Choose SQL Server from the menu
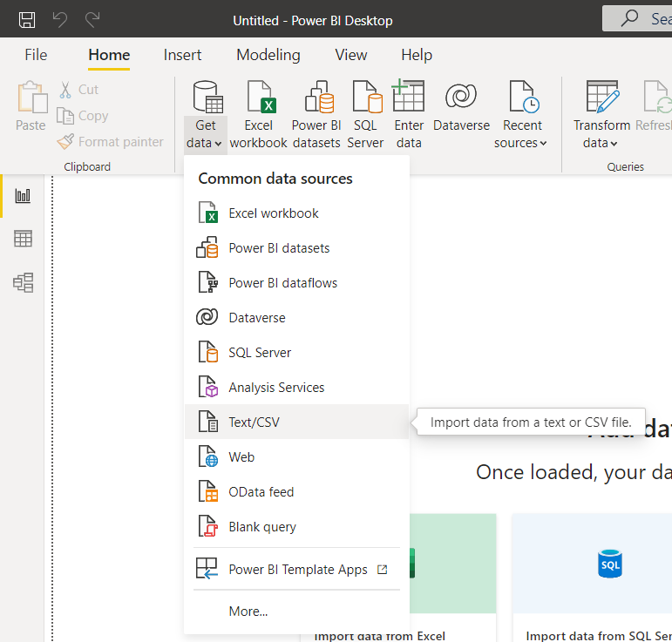This screenshot has width=672, height=642. click(296, 353)
